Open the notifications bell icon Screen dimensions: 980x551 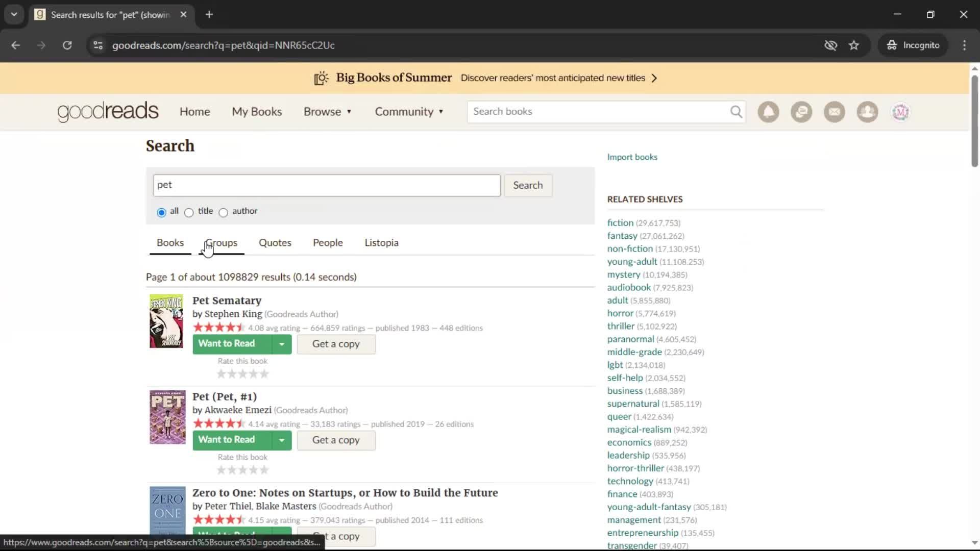point(768,112)
